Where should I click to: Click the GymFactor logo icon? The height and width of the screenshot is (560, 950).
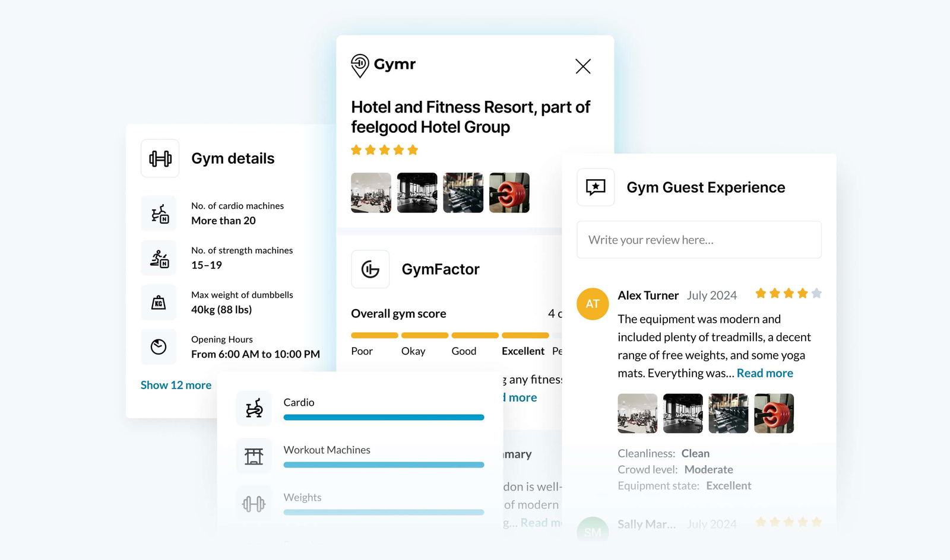tap(370, 269)
